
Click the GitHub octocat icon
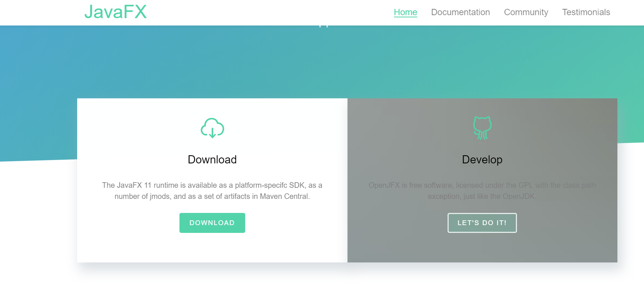click(x=482, y=128)
